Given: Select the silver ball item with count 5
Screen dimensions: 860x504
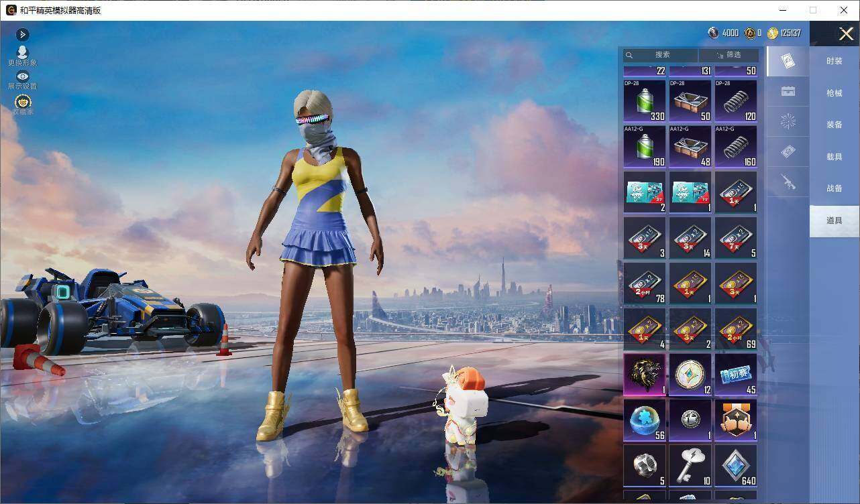Looking at the screenshot, I should coord(645,465).
